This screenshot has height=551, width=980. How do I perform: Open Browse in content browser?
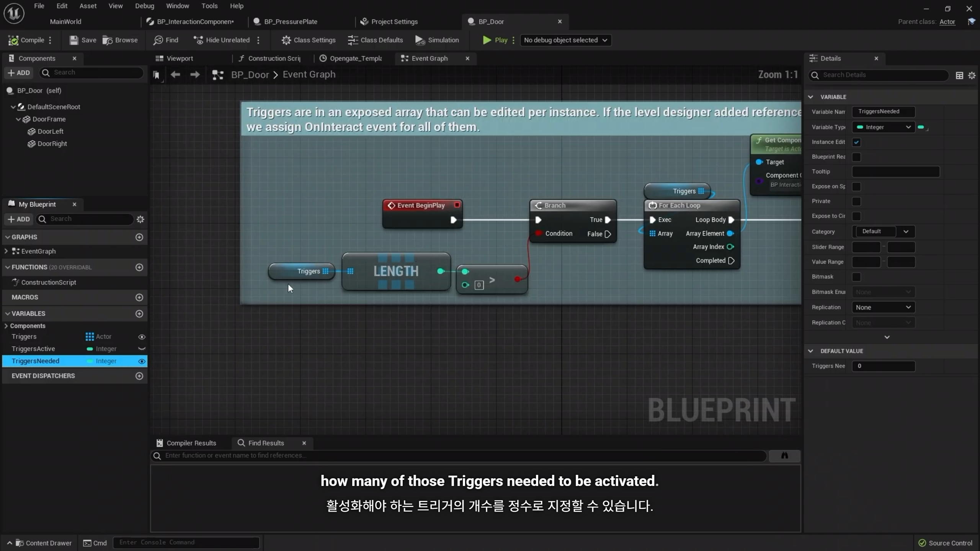pos(120,40)
